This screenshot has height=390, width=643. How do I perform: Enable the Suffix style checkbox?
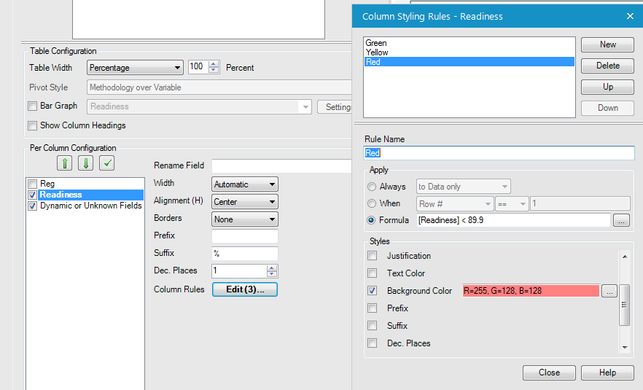click(372, 326)
